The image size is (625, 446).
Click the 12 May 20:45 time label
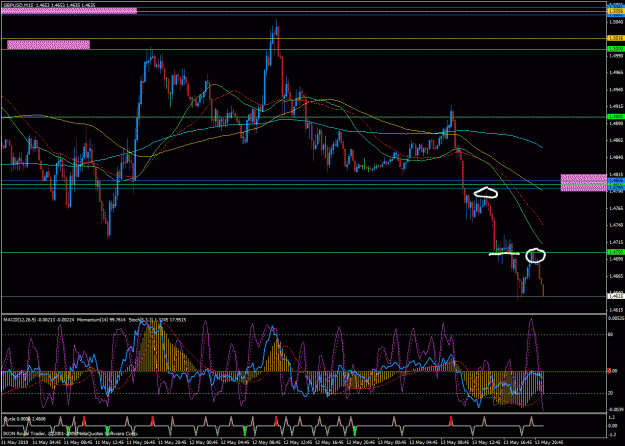359,442
